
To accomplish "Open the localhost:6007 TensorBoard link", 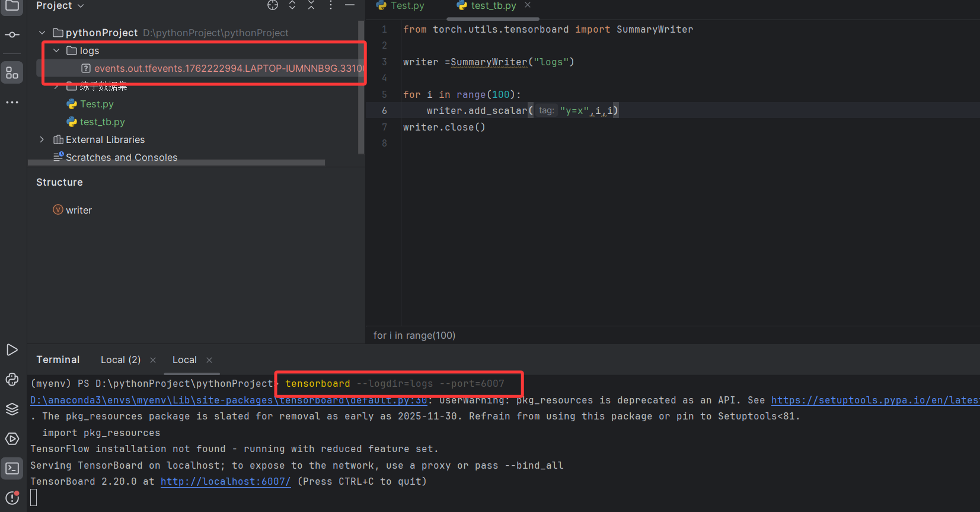I will (226, 481).
